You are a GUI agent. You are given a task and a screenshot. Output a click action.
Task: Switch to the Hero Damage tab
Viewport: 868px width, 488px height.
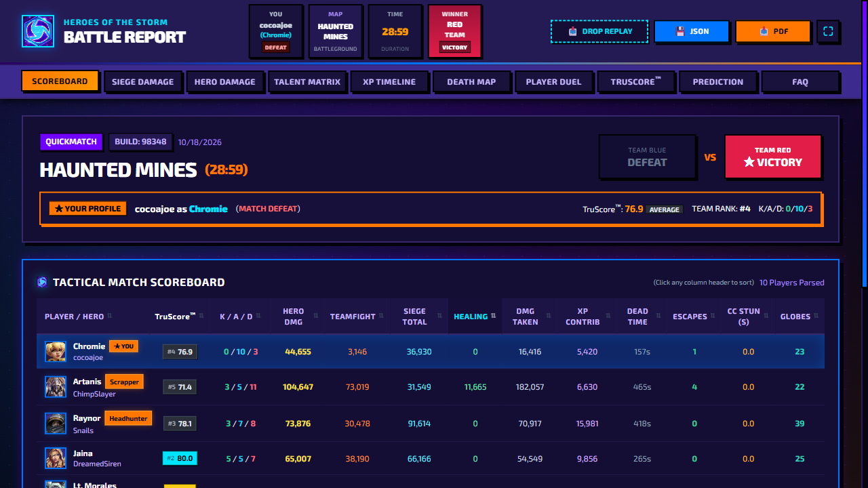click(x=224, y=81)
